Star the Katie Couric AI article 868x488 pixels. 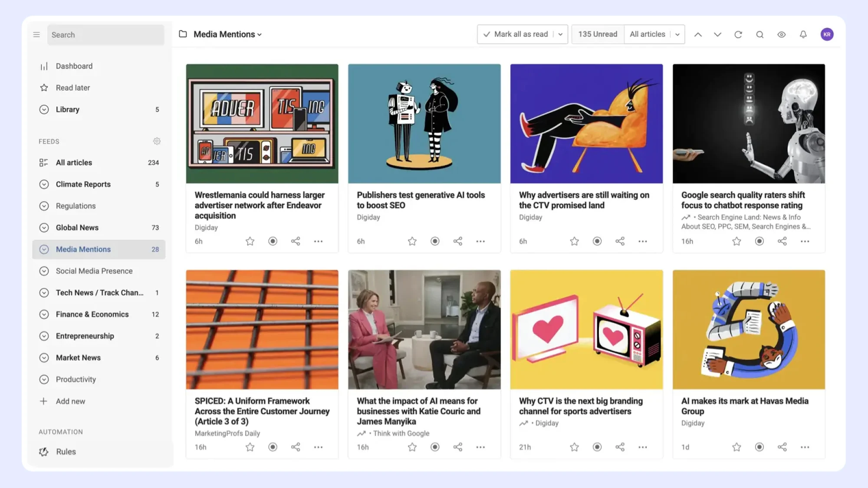(412, 447)
